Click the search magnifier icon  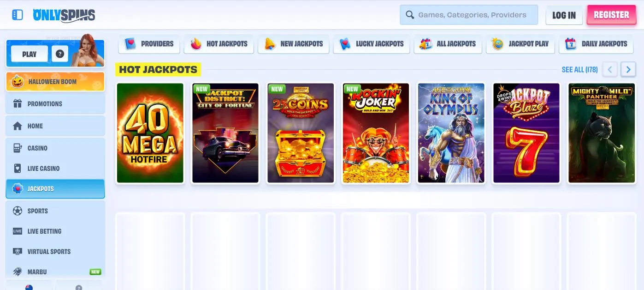pos(409,14)
